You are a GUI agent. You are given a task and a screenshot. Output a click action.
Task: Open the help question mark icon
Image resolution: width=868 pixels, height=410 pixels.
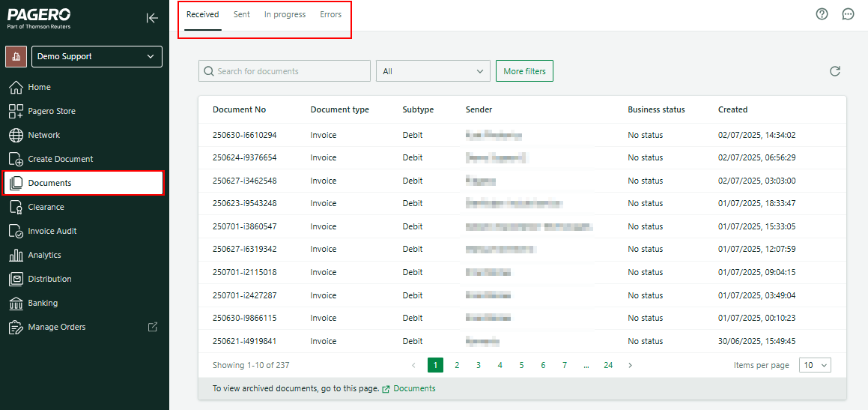822,14
